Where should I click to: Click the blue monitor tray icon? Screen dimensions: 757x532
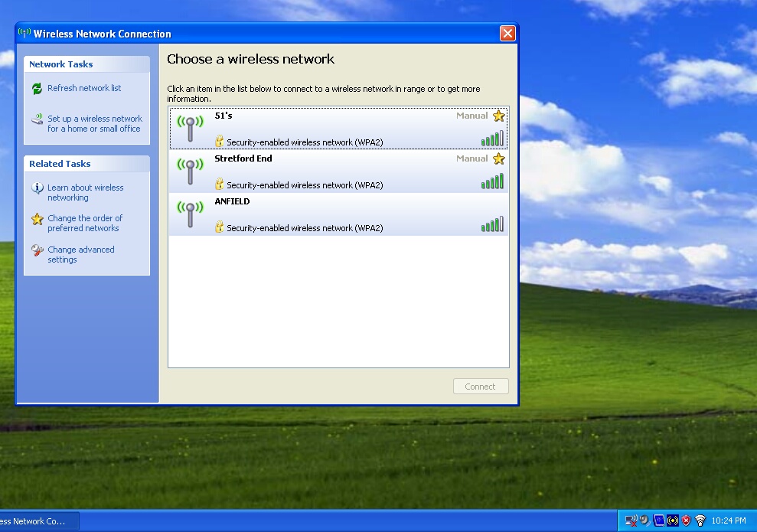(x=658, y=521)
